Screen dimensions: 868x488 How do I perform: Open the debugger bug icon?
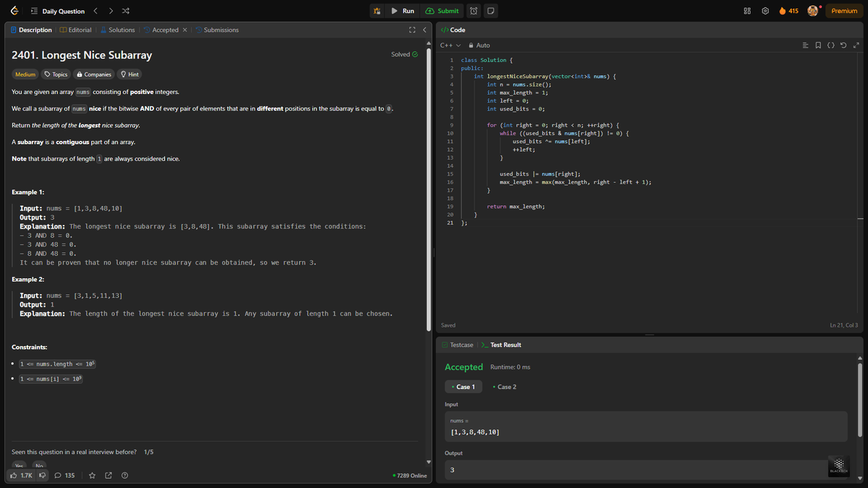pyautogui.click(x=377, y=11)
